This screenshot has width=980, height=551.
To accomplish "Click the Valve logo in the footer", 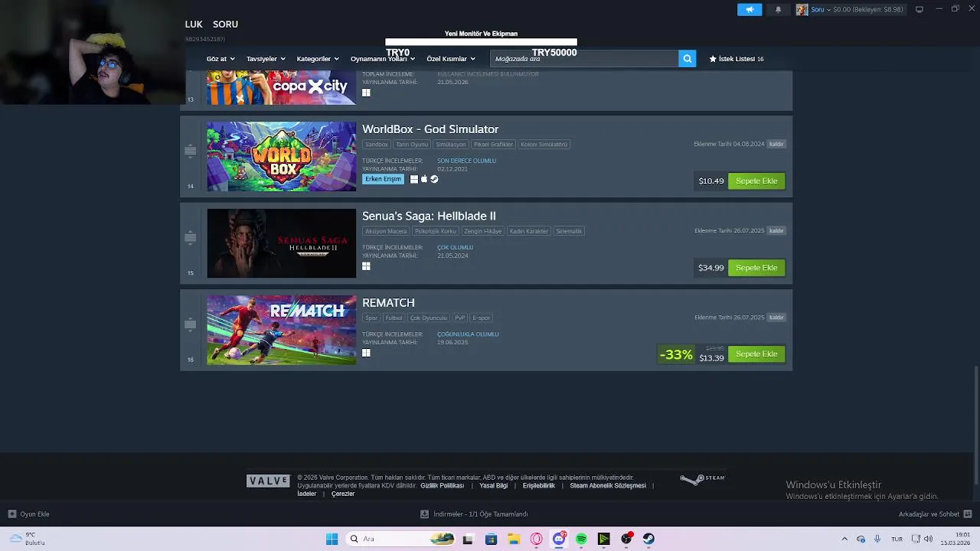I will (x=268, y=481).
